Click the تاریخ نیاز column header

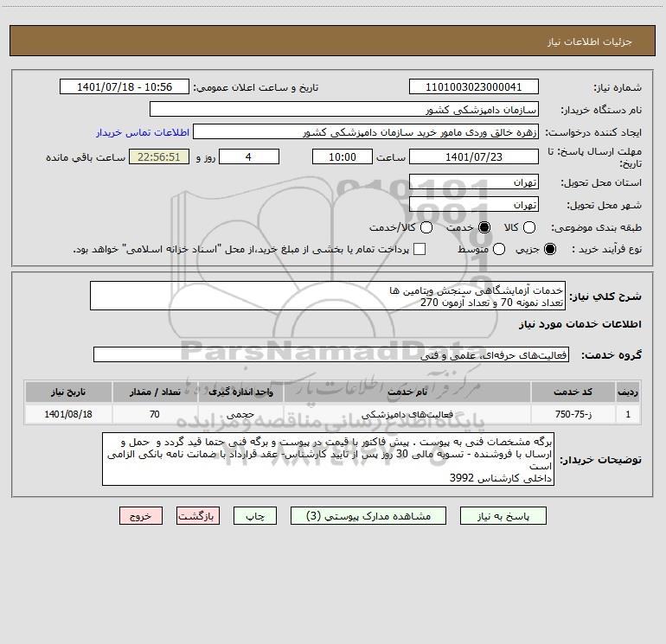click(68, 392)
